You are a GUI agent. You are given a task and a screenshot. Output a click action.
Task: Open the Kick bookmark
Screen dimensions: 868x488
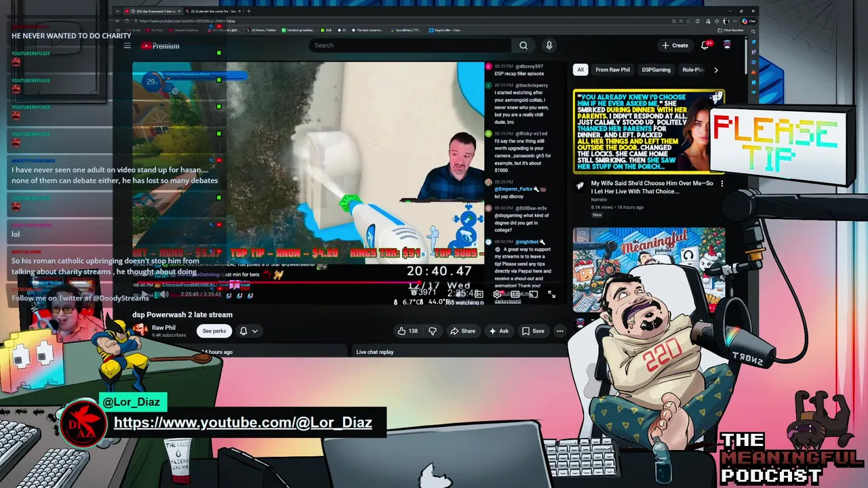tap(325, 30)
